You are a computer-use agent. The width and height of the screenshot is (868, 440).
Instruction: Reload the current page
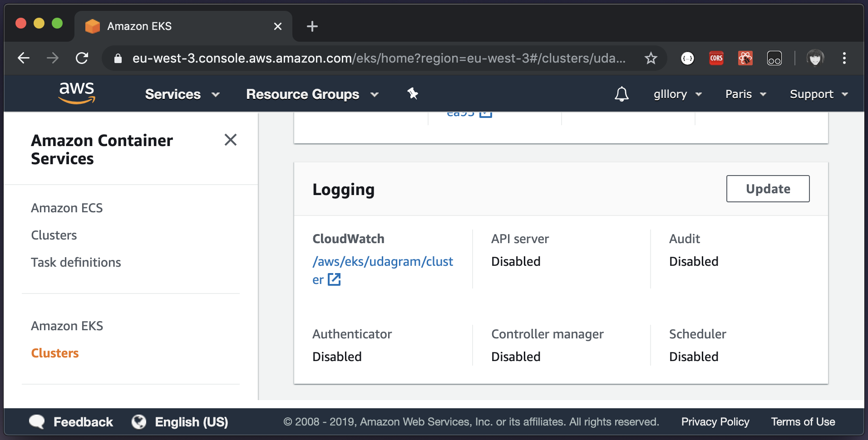click(x=82, y=58)
